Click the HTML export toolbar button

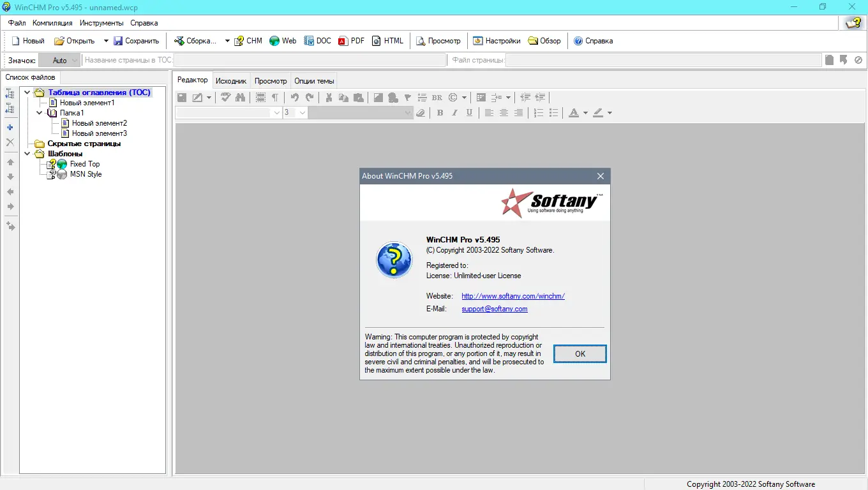pos(388,41)
